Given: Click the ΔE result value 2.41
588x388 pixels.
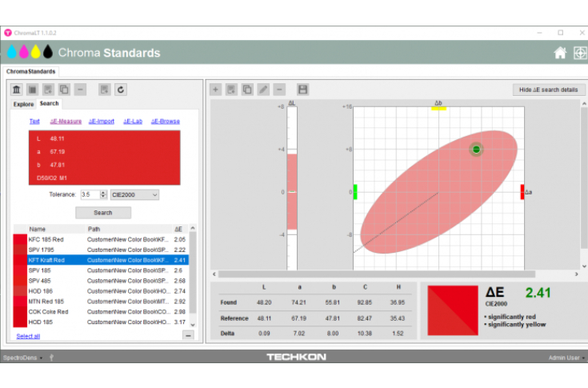Looking at the screenshot, I should click(x=538, y=293).
